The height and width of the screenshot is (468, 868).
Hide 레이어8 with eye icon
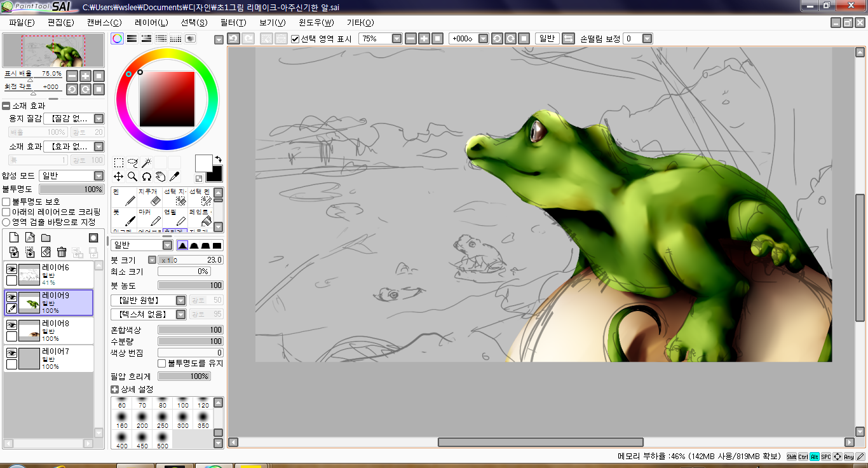(11, 325)
